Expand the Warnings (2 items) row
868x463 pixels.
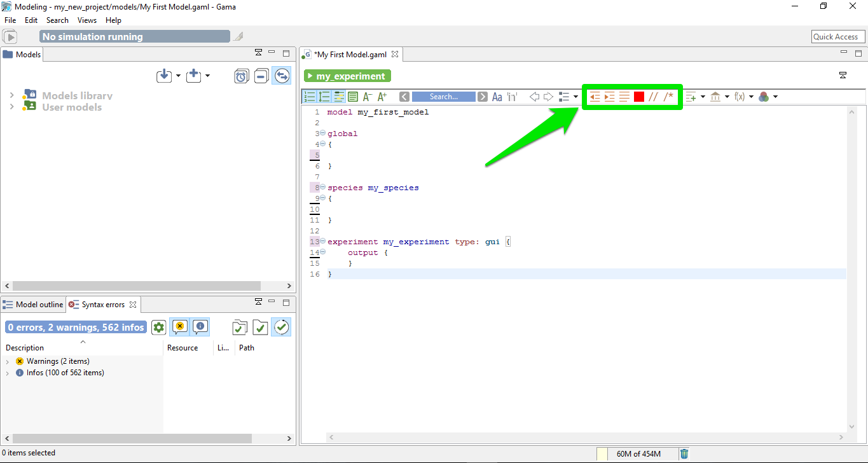8,361
